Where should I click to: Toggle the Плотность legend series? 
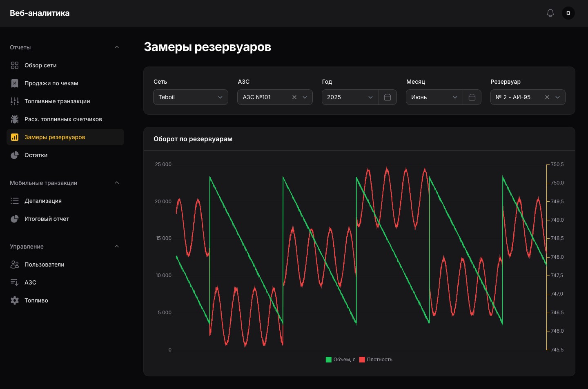click(376, 360)
